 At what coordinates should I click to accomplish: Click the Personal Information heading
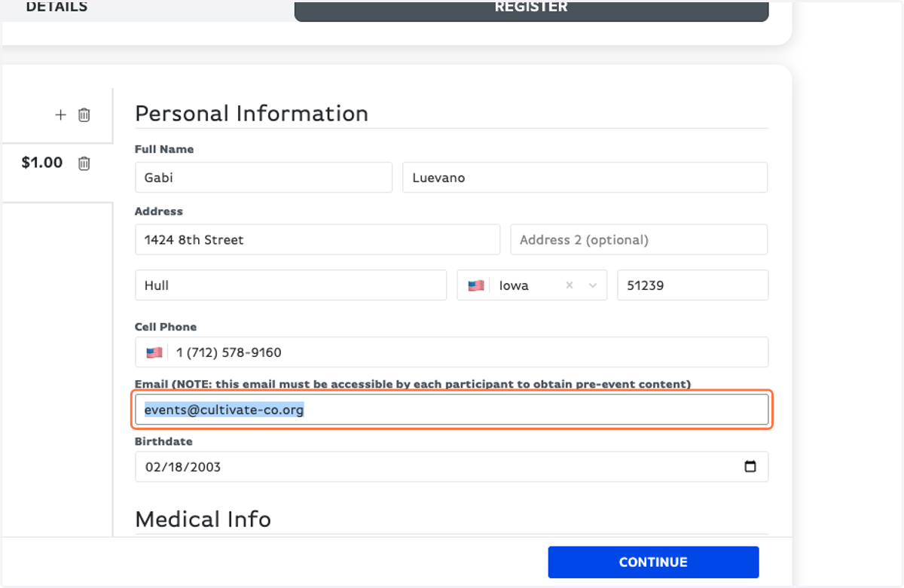tap(252, 114)
